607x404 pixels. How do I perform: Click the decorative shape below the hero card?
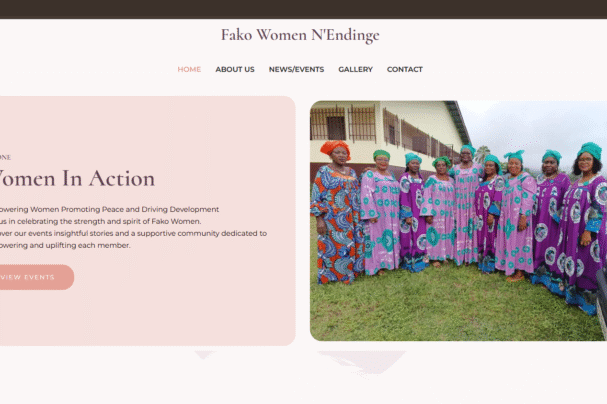[205, 354]
